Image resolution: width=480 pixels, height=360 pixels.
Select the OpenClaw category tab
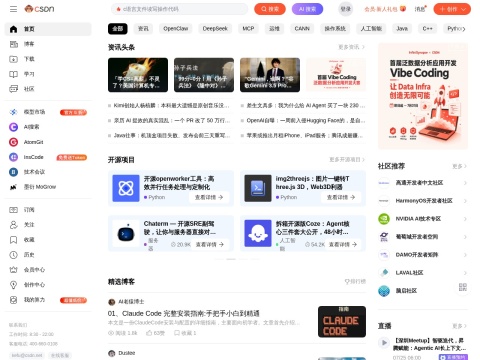pyautogui.click(x=176, y=29)
